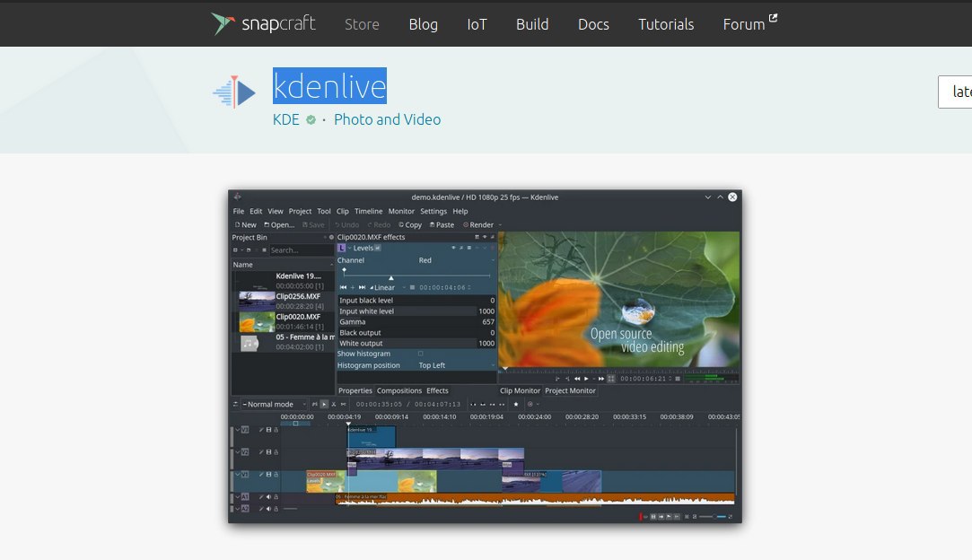Click the play button under the preview monitor

586,379
